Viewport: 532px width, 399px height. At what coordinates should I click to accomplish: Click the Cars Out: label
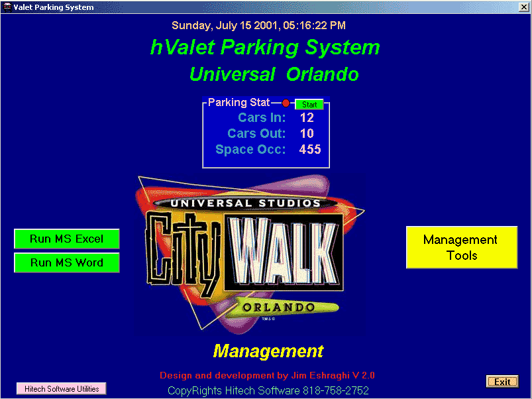(256, 133)
